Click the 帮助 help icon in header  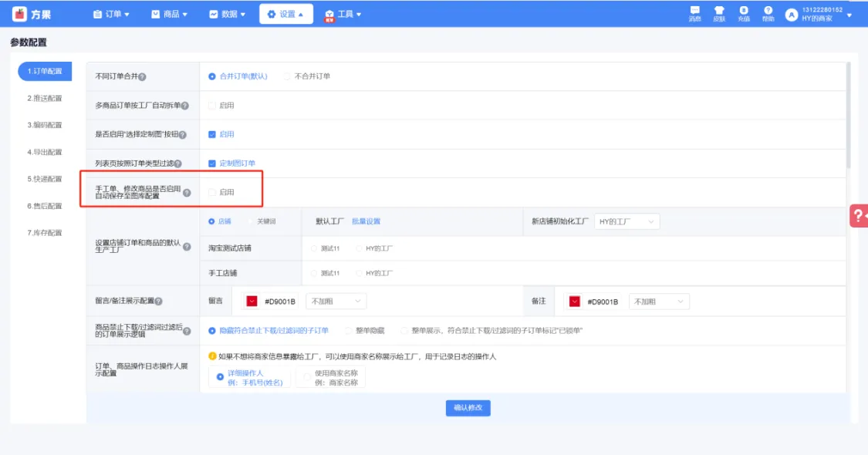point(768,12)
